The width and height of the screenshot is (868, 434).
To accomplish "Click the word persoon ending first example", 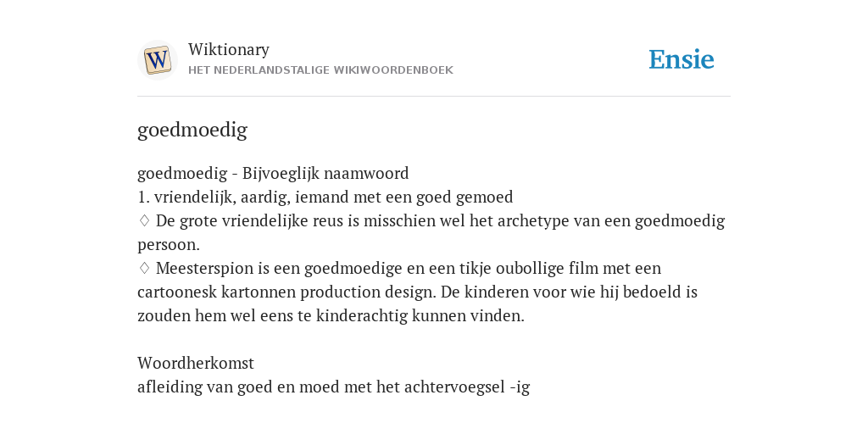I will tap(169, 245).
